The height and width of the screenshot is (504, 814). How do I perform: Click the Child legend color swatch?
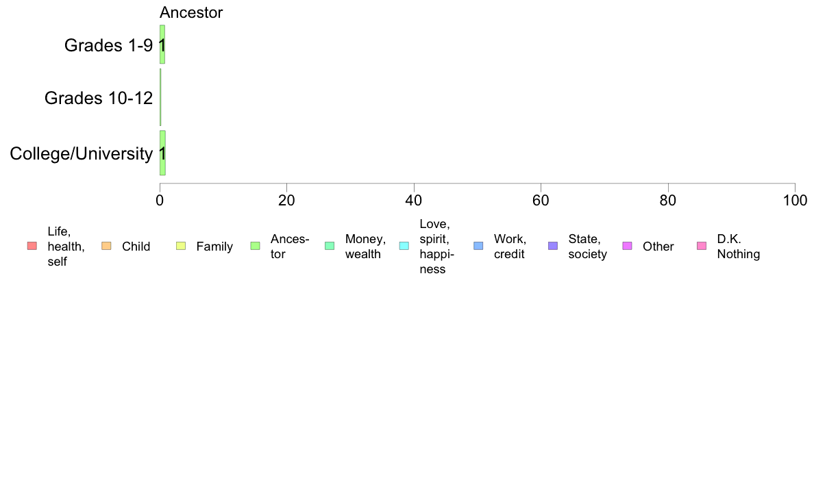point(106,246)
